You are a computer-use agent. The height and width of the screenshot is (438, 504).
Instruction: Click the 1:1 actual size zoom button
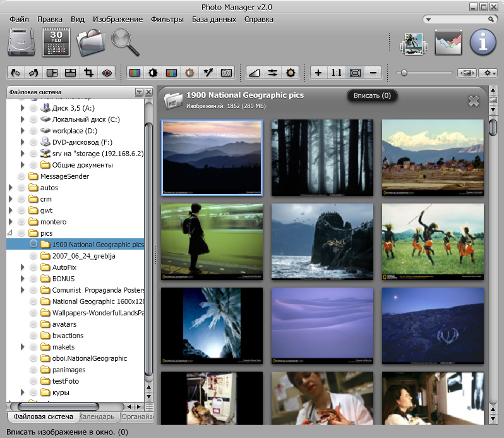(337, 73)
